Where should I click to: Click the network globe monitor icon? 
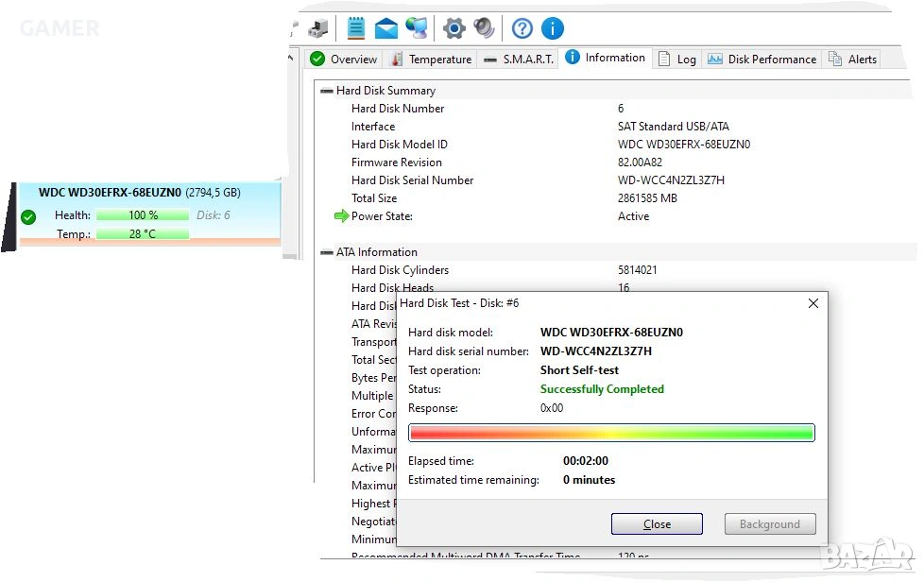[x=416, y=27]
